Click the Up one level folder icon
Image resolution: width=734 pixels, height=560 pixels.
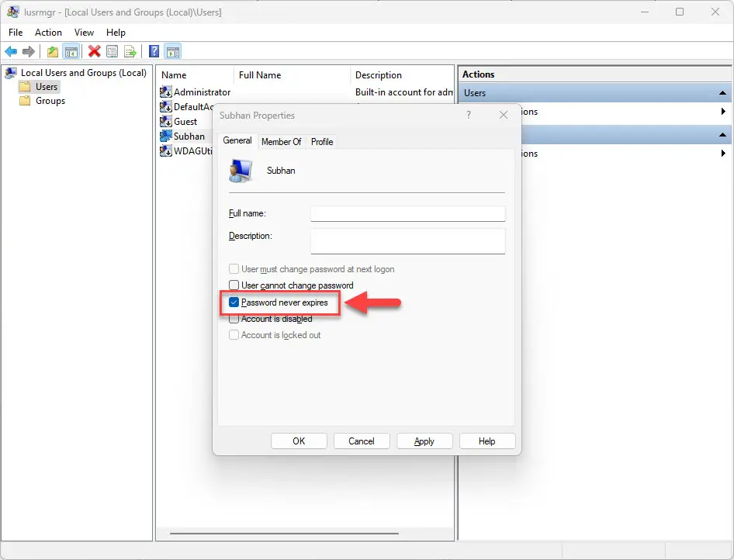(x=53, y=51)
